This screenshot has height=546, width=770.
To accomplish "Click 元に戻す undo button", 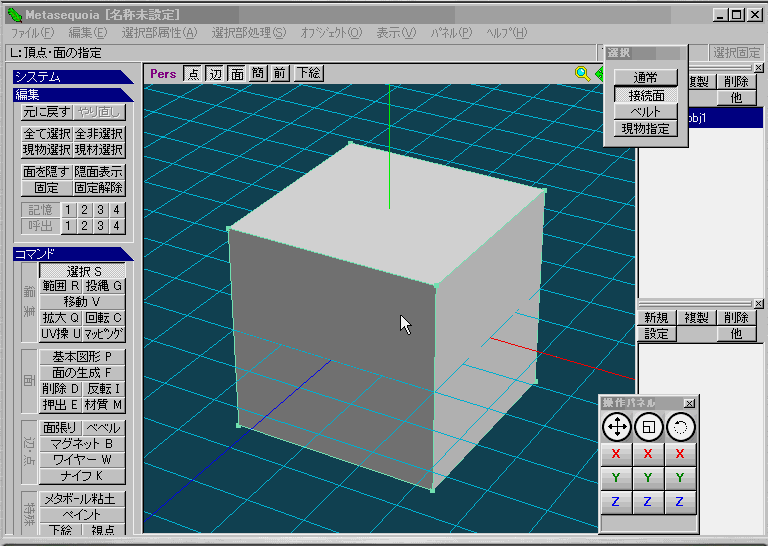I will pos(47,112).
